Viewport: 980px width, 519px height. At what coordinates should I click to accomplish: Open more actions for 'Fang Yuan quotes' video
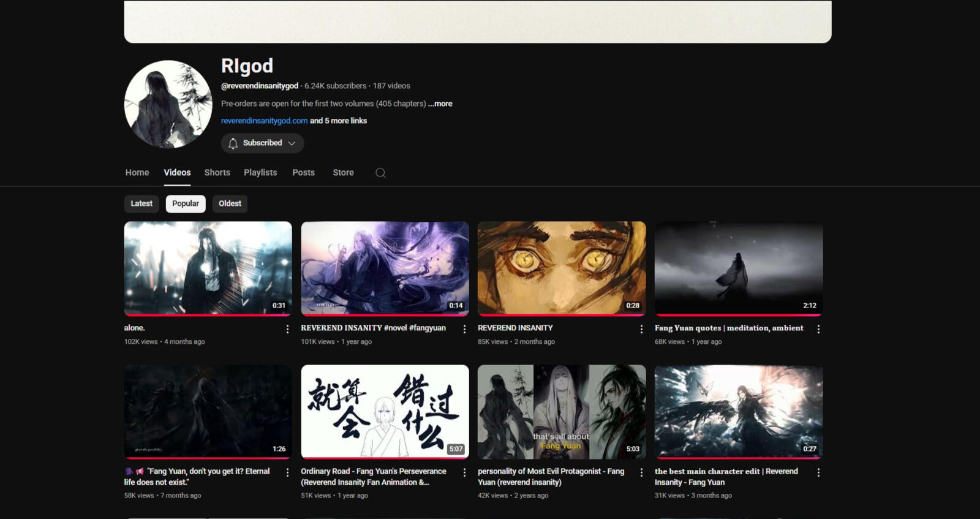(818, 329)
